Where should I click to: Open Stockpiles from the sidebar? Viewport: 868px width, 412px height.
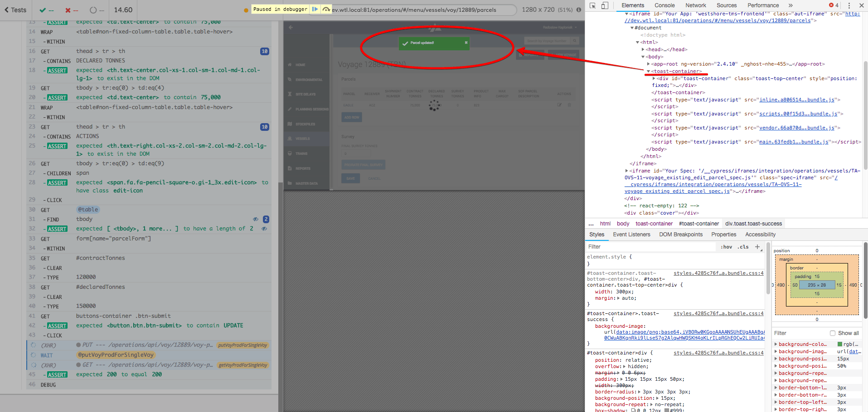click(306, 124)
